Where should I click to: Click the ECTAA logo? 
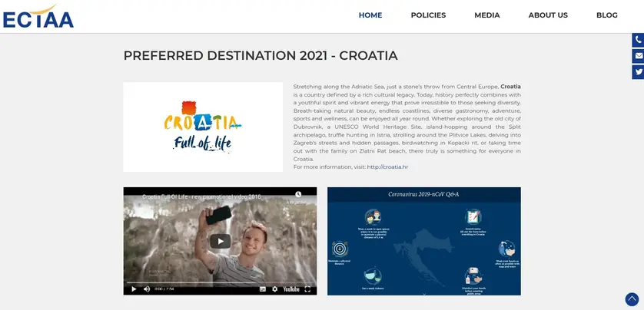(38, 17)
